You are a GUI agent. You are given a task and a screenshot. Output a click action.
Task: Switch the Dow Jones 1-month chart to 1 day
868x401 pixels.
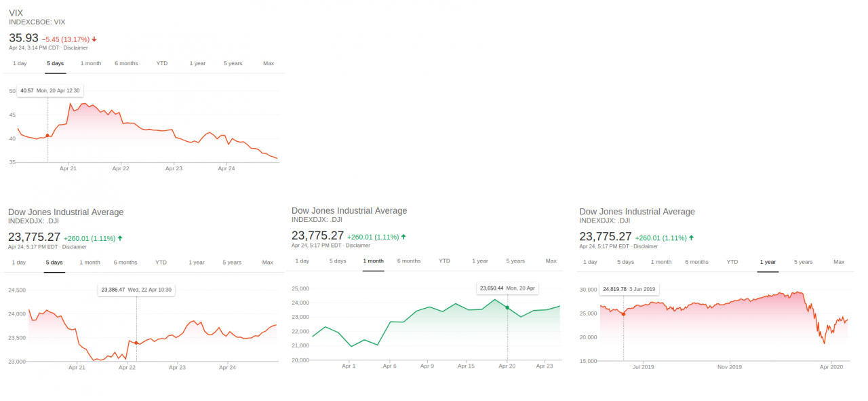pyautogui.click(x=302, y=261)
